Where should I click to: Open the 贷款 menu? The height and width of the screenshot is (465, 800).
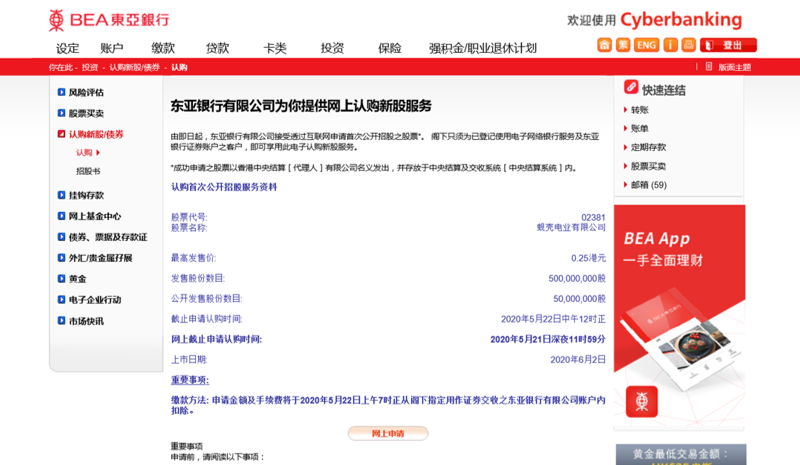(217, 48)
